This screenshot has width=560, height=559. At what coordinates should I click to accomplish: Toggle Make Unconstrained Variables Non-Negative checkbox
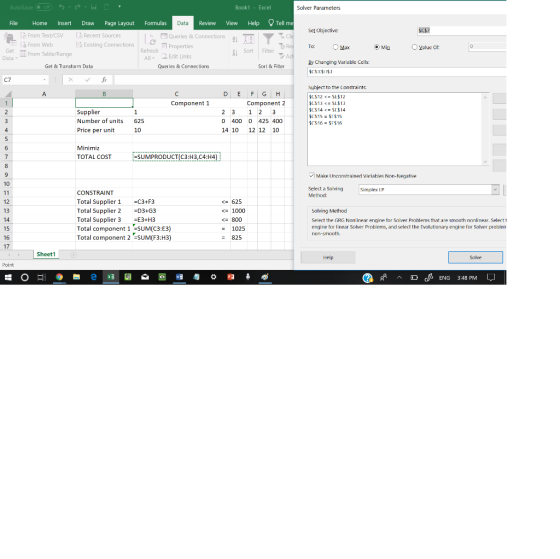pyautogui.click(x=311, y=175)
